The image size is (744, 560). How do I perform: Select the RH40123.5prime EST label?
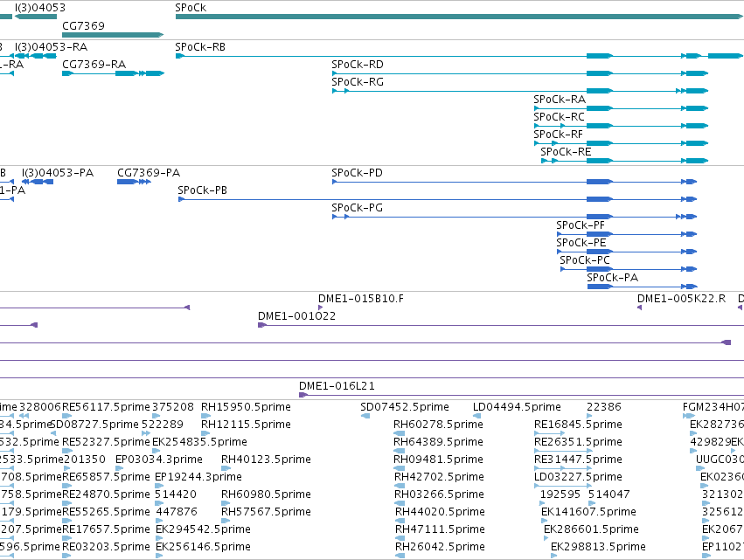[x=266, y=460]
